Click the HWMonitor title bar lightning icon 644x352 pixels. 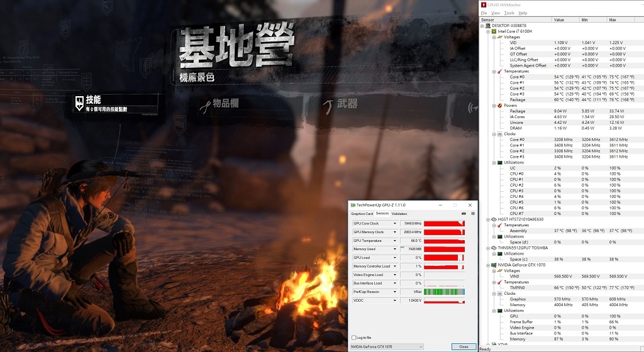[x=484, y=4]
